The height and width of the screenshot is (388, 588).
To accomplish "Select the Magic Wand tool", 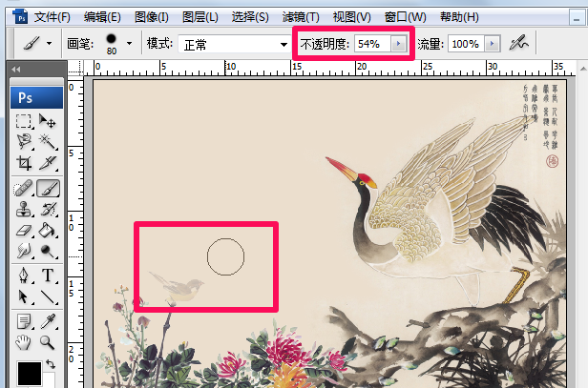I will (x=48, y=141).
